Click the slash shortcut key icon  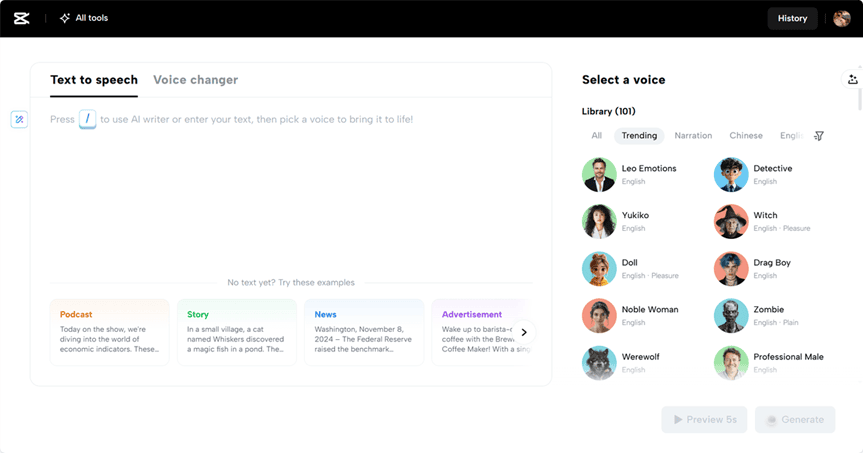pyautogui.click(x=87, y=119)
